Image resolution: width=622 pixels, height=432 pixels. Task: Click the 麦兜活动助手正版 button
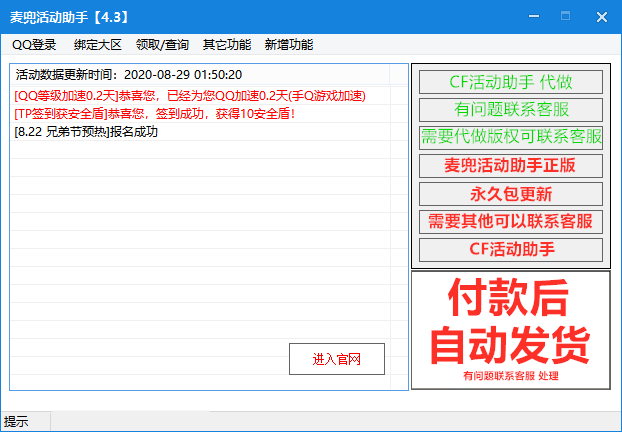[x=510, y=166]
